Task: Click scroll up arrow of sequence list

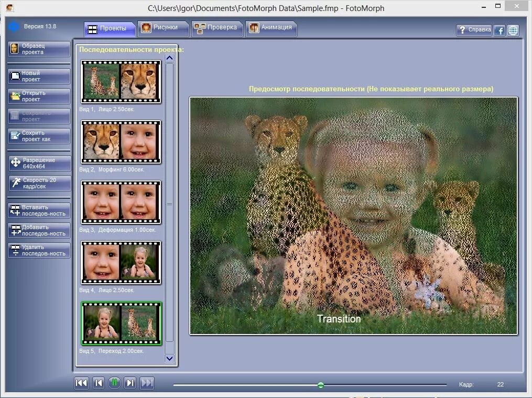Action: (x=169, y=58)
